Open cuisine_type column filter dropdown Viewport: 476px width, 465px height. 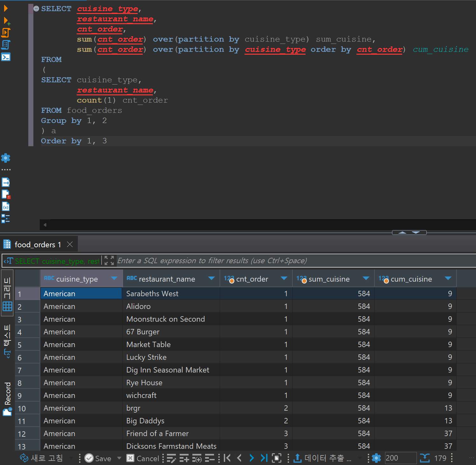coord(114,278)
